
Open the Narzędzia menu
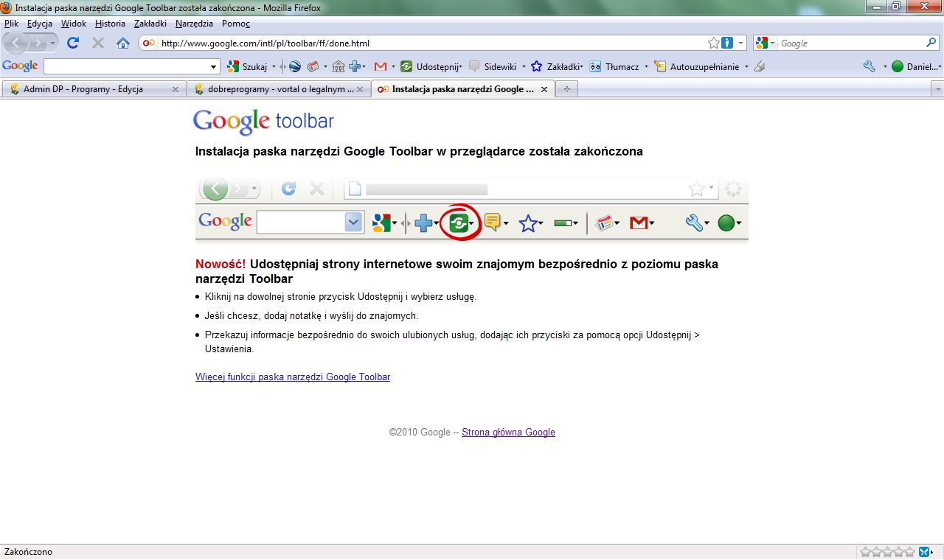coord(194,24)
